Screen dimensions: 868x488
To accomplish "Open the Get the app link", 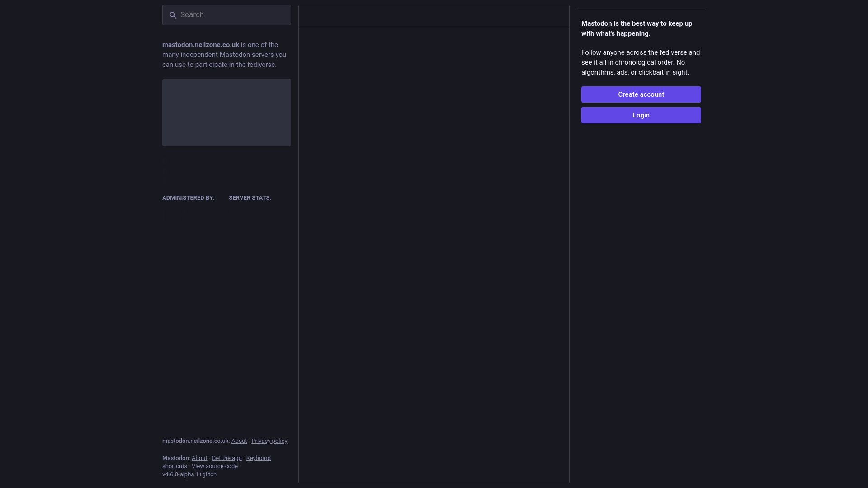I will [x=226, y=458].
